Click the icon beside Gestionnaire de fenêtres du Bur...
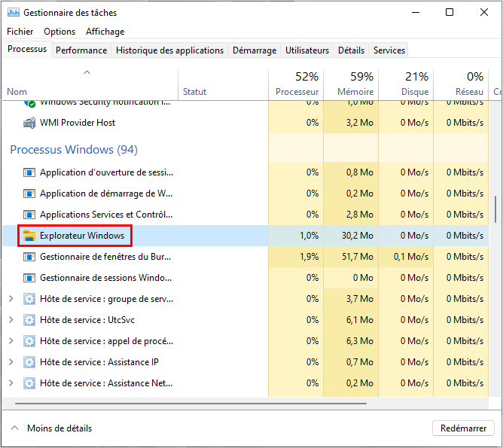 [29, 257]
